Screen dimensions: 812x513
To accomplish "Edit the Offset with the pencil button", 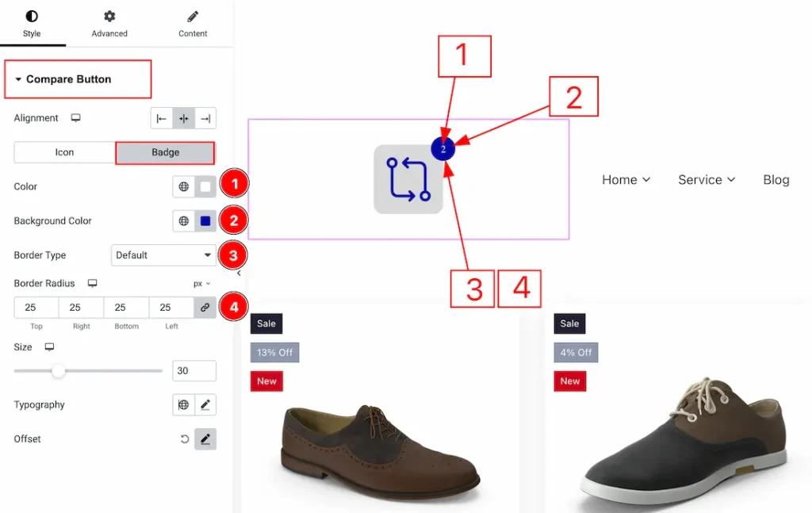I will click(x=205, y=439).
